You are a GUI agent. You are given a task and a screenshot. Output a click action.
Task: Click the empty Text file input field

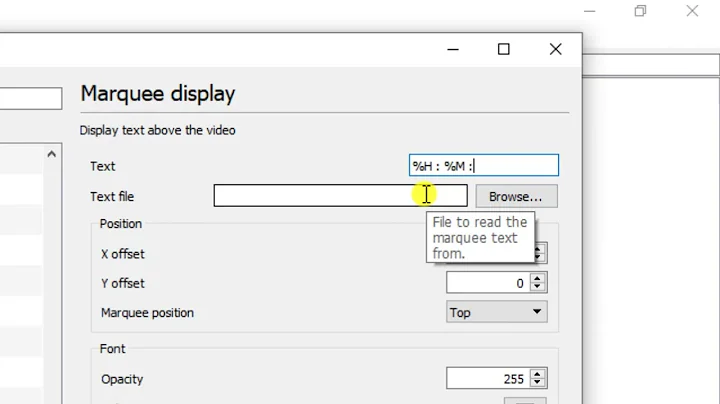click(x=340, y=196)
